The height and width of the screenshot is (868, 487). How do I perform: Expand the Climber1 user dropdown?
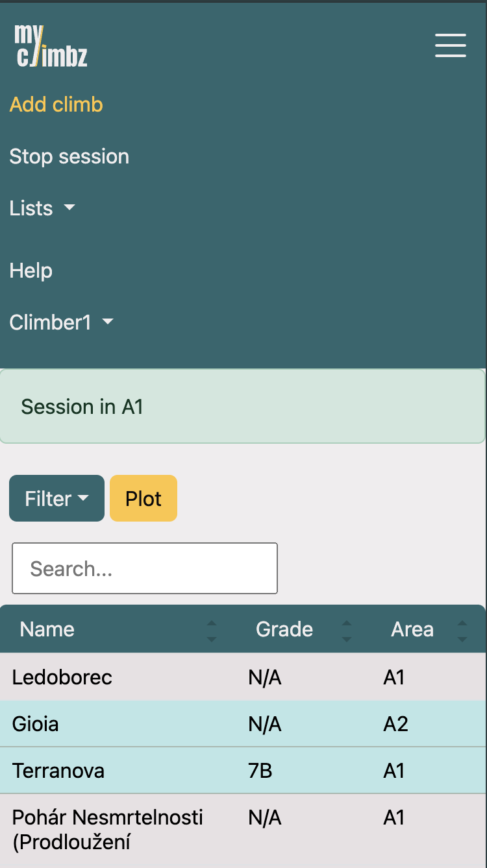(62, 322)
